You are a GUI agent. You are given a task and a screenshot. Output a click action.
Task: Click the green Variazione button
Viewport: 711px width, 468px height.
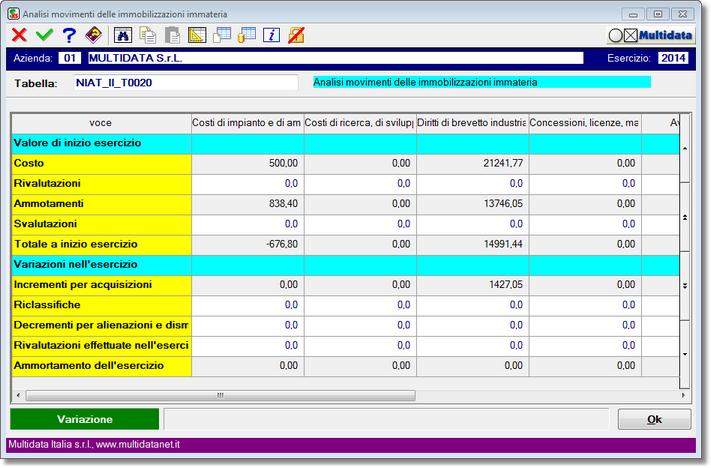tap(85, 419)
